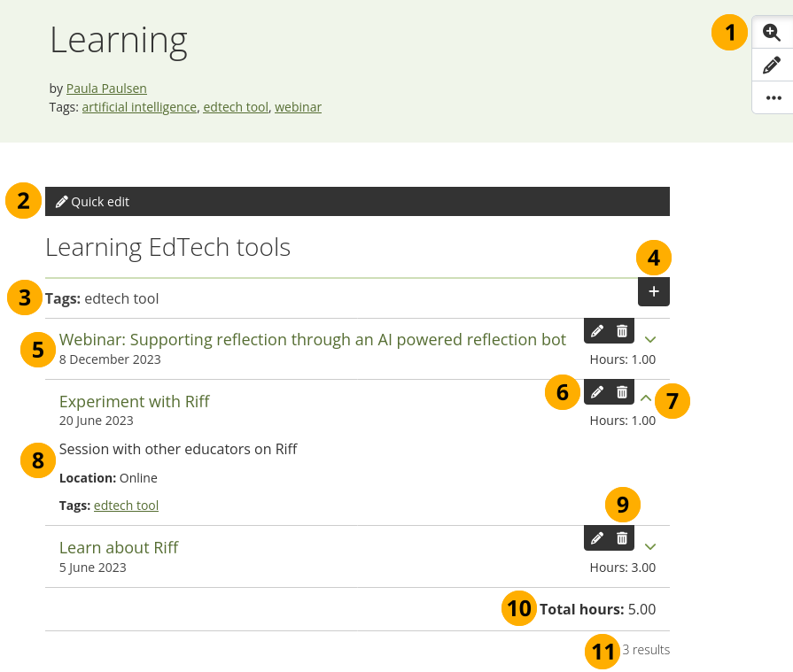
Task: Follow the webinar tag link in header
Action: pos(298,107)
